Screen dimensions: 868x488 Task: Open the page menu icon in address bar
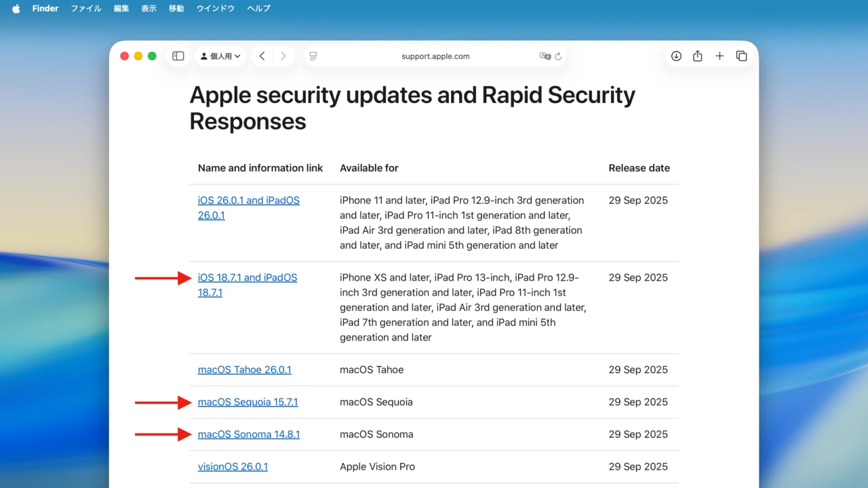pyautogui.click(x=313, y=56)
